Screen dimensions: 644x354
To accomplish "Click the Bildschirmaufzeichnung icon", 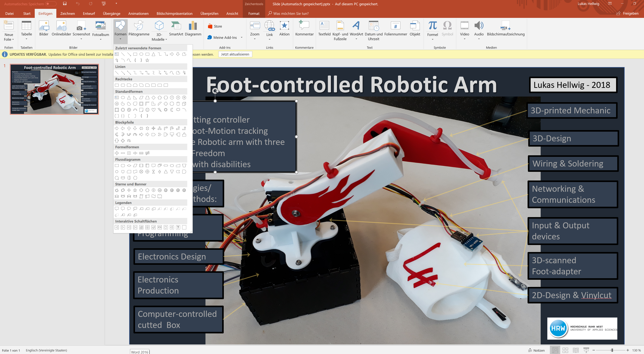I will (505, 26).
